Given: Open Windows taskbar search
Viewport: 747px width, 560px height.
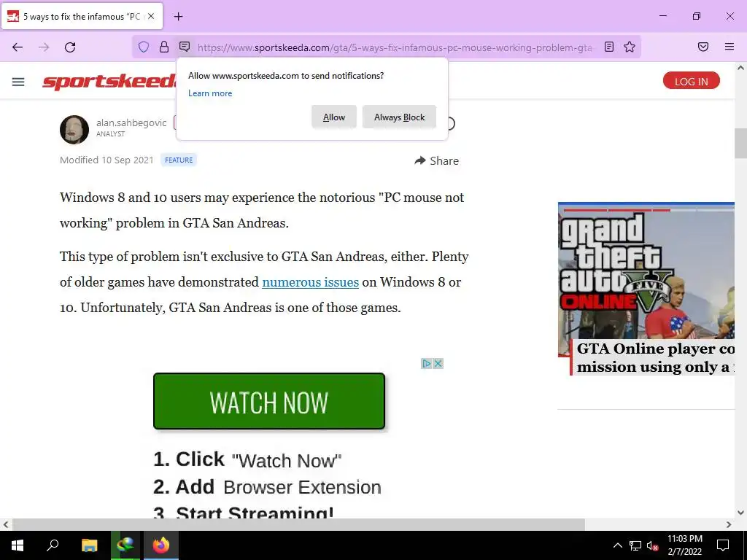Looking at the screenshot, I should click(x=53, y=545).
